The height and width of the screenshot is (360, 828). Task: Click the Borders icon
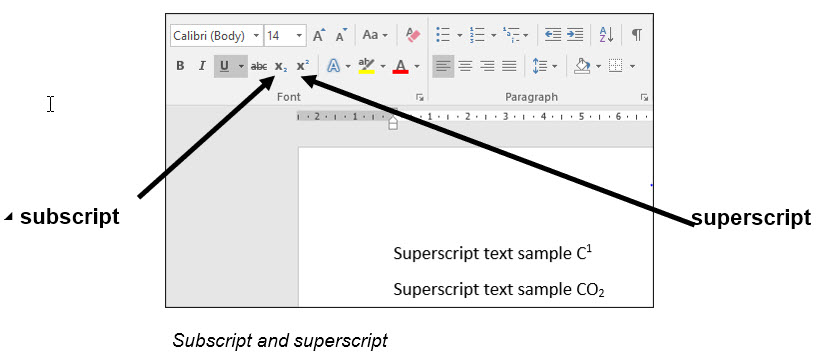(616, 66)
